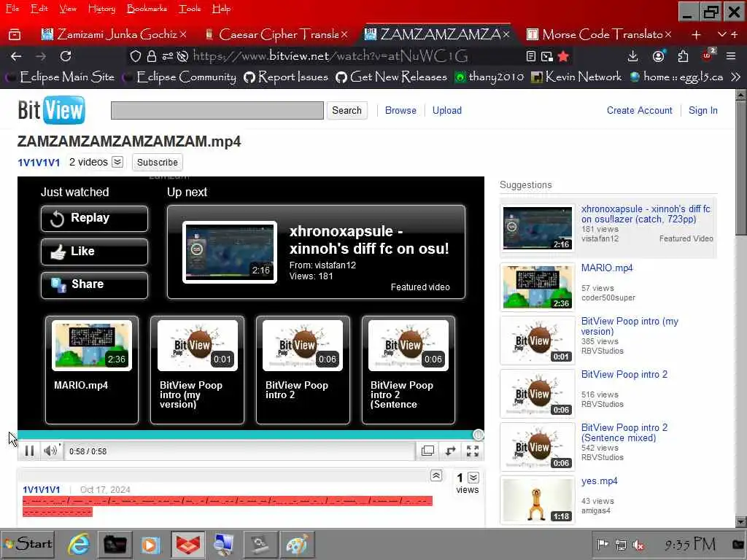Screen dimensions: 747x560
Task: Open reader view icon in address bar
Action: [531, 57]
